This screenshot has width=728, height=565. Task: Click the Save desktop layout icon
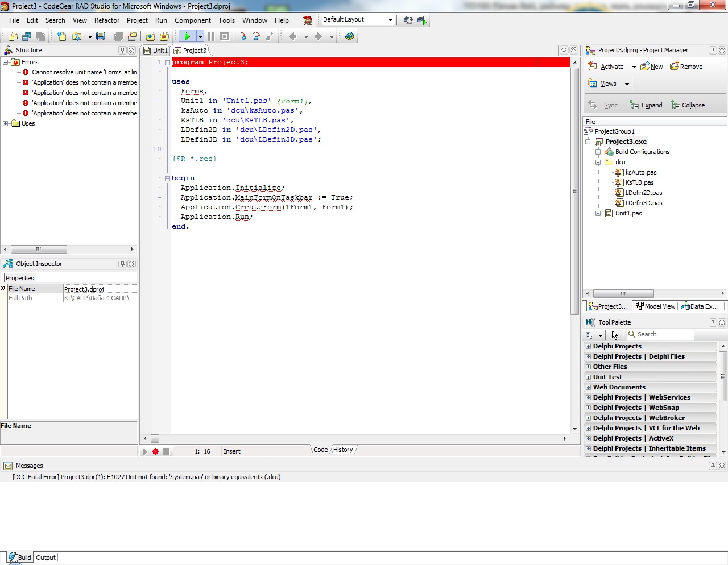[408, 20]
